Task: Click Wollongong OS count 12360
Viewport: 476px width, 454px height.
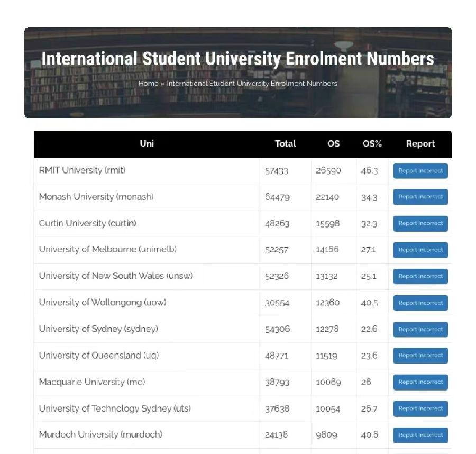Action: pos(328,303)
